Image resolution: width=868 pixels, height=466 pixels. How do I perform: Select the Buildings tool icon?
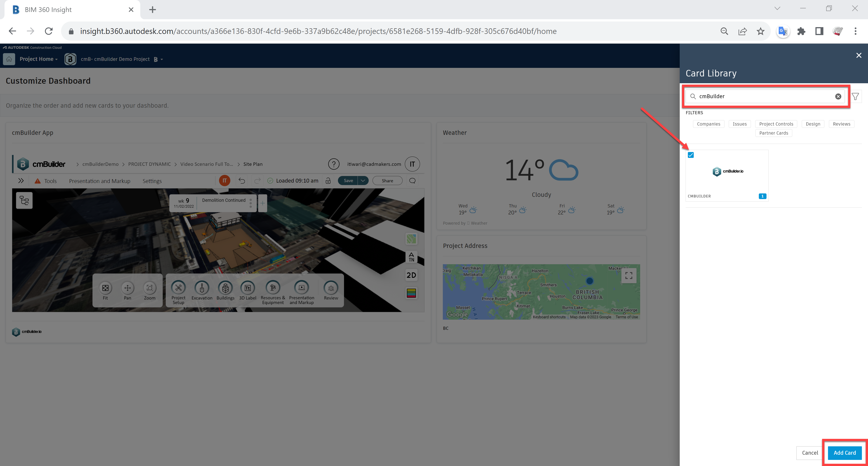(225, 288)
